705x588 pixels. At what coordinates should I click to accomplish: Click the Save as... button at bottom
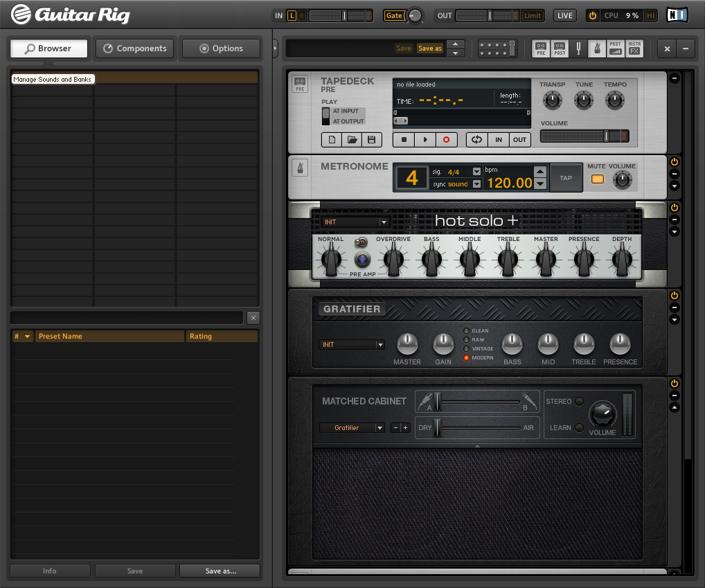point(220,571)
